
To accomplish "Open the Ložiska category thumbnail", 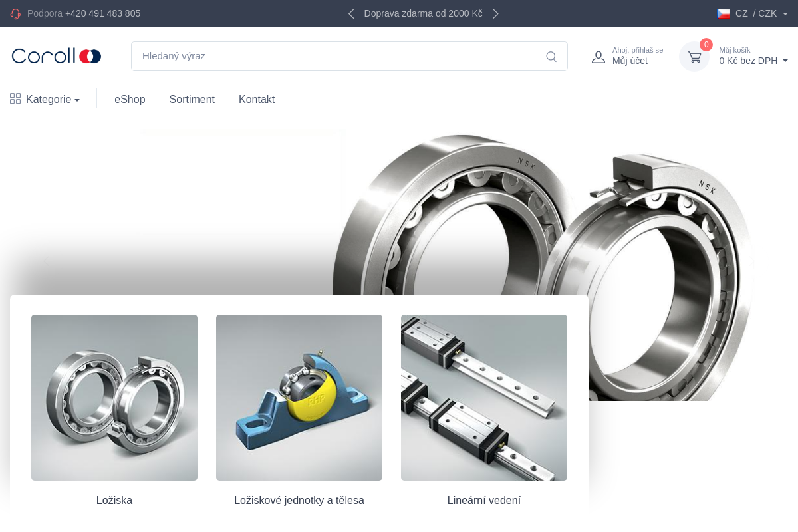I will [114, 397].
